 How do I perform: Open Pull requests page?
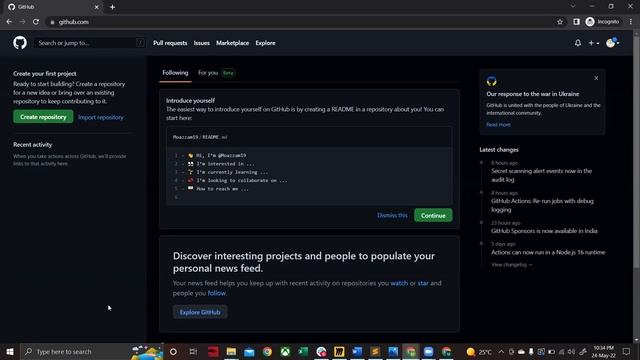(x=170, y=43)
